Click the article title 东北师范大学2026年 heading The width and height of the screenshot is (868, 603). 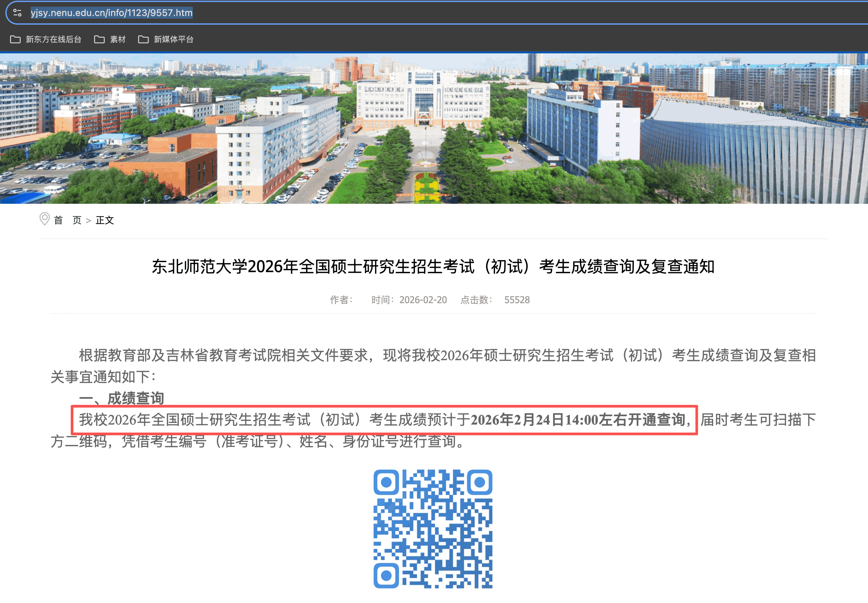pyautogui.click(x=433, y=267)
